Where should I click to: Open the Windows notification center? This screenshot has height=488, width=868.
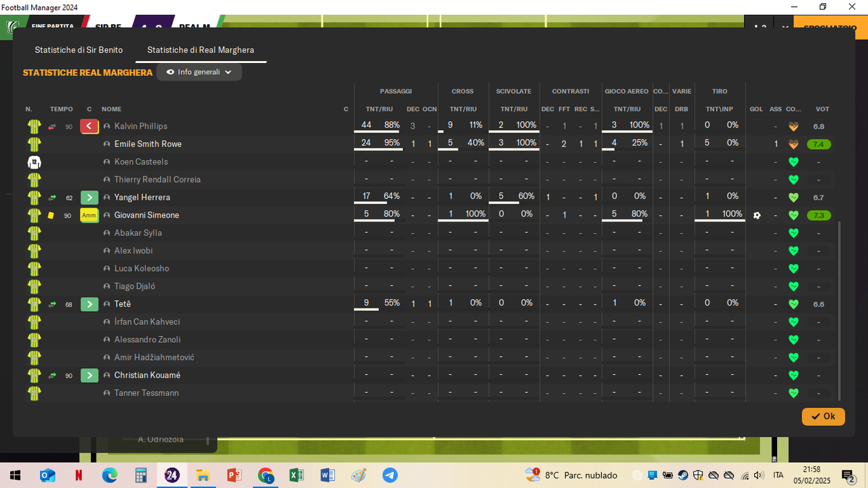click(848, 475)
